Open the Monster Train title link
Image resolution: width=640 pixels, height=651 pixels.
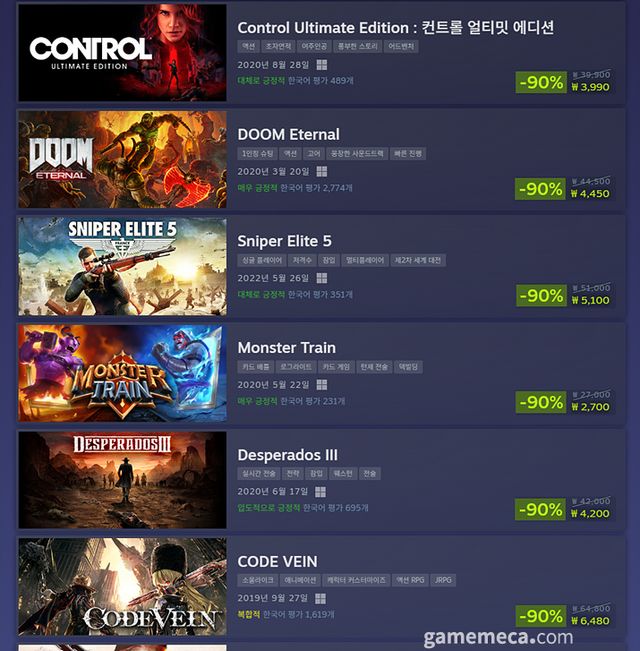(x=287, y=348)
